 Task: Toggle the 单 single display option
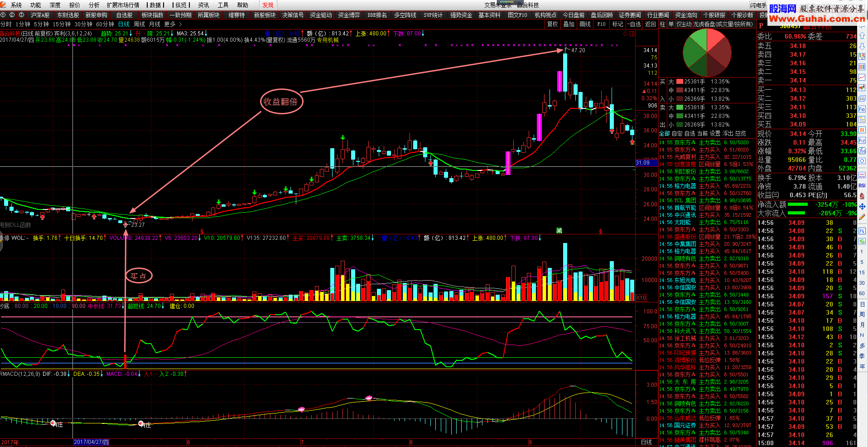671,24
